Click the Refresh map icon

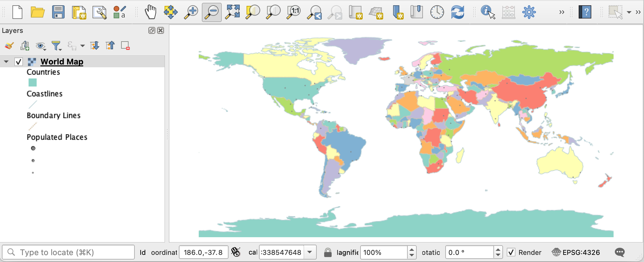click(457, 12)
